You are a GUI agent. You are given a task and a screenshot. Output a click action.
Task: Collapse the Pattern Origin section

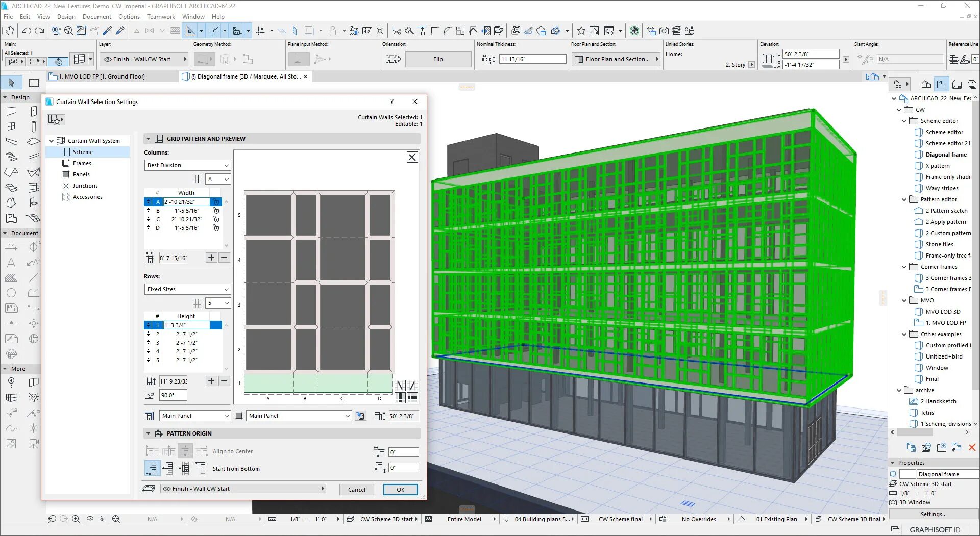pos(149,433)
